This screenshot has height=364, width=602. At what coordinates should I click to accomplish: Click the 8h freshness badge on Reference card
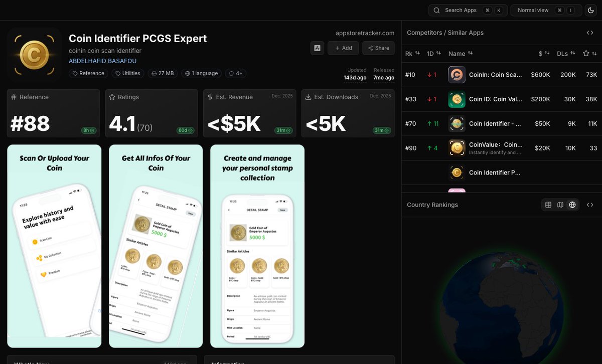(x=88, y=130)
